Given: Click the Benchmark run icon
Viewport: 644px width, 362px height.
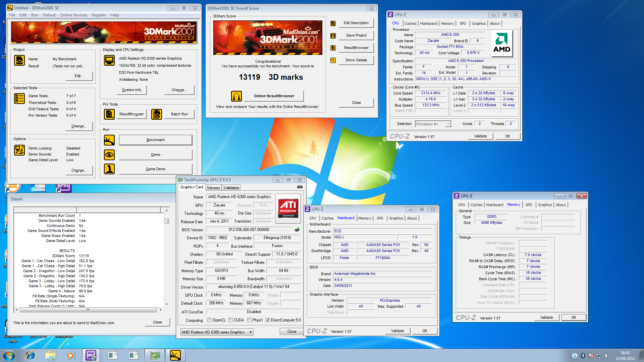Looking at the screenshot, I should 109,140.
